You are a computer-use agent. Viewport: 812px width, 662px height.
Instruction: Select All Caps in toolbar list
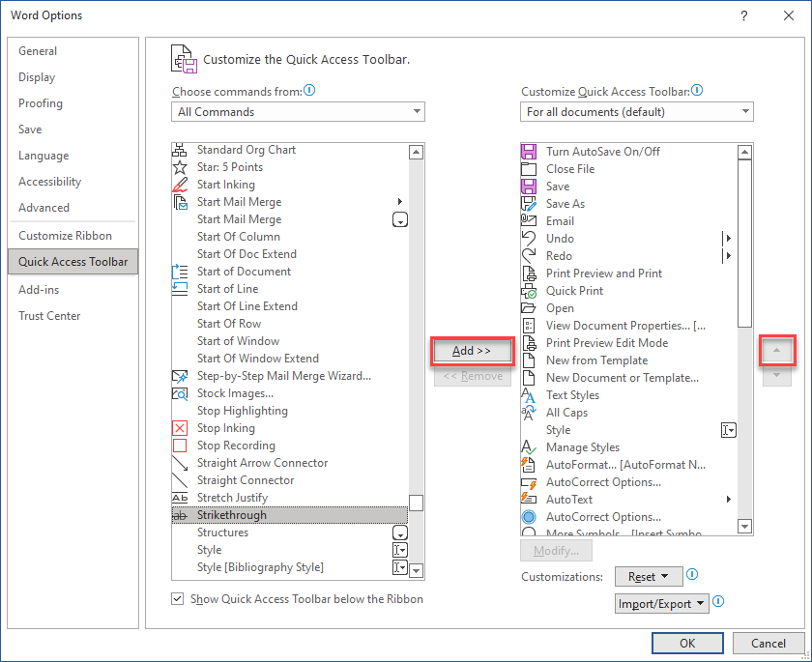[x=628, y=413]
